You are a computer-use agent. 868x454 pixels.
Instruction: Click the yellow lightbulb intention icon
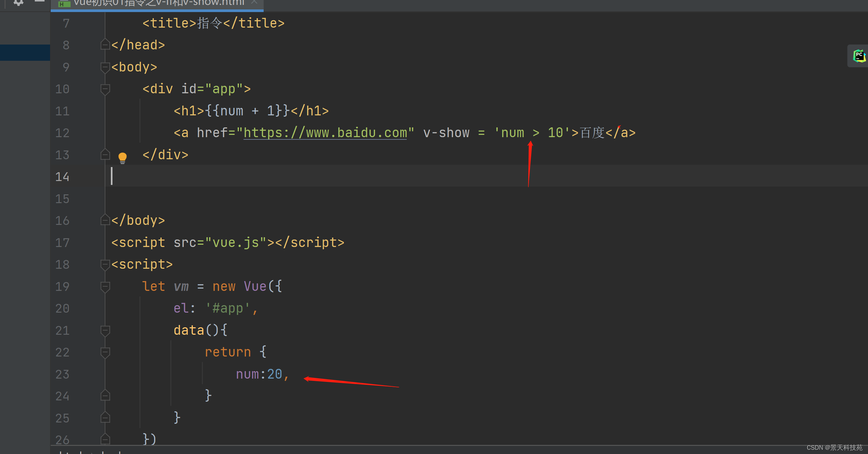coord(122,158)
